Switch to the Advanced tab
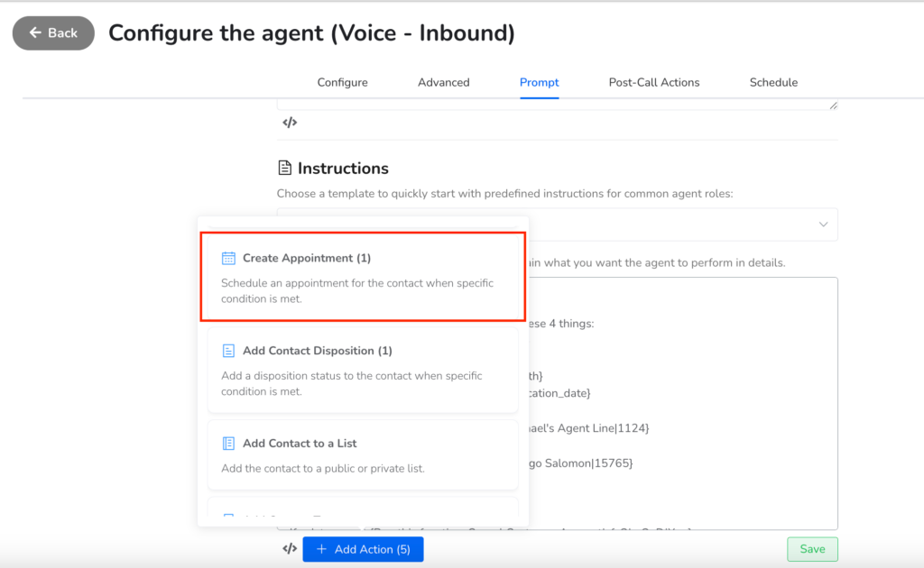The width and height of the screenshot is (924, 568). pyautogui.click(x=444, y=82)
